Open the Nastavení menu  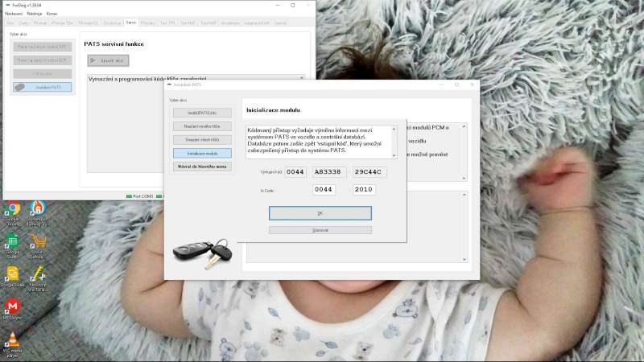point(14,14)
